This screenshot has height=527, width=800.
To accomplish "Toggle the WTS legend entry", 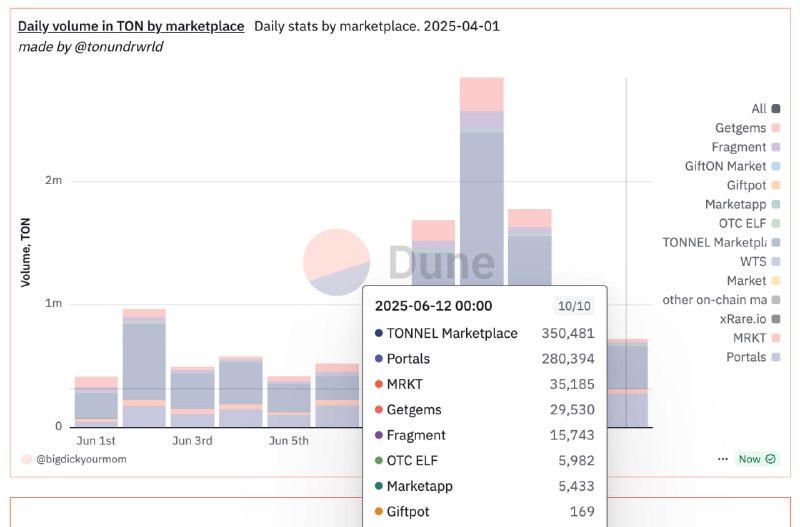I will (760, 262).
